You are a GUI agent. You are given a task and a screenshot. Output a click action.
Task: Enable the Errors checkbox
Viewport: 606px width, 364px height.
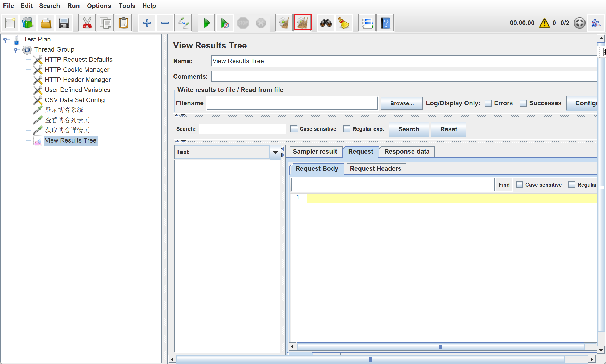[x=488, y=103]
